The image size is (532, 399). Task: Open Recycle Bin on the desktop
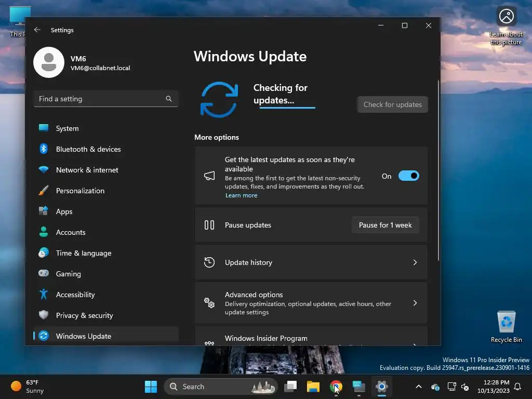click(506, 327)
